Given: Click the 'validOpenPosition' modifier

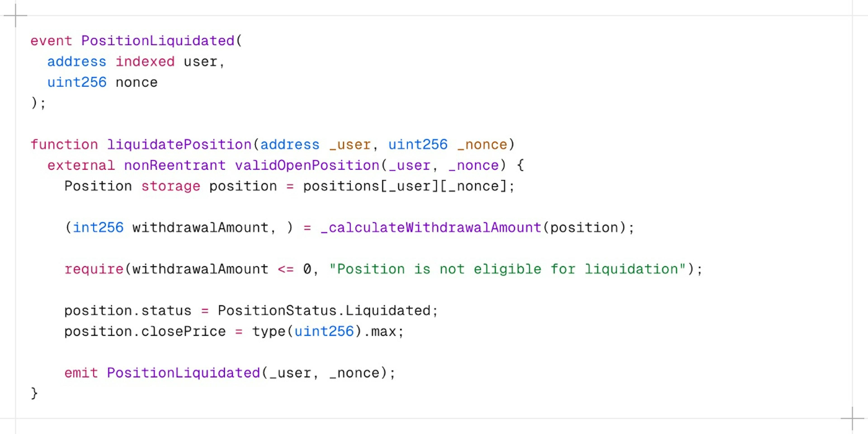Looking at the screenshot, I should pos(307,165).
